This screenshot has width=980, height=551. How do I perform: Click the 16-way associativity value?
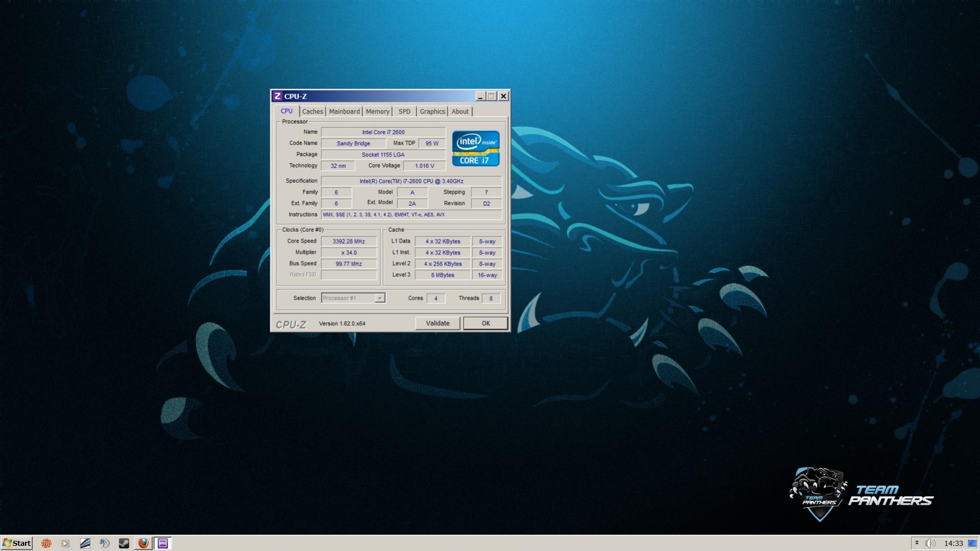[x=487, y=275]
